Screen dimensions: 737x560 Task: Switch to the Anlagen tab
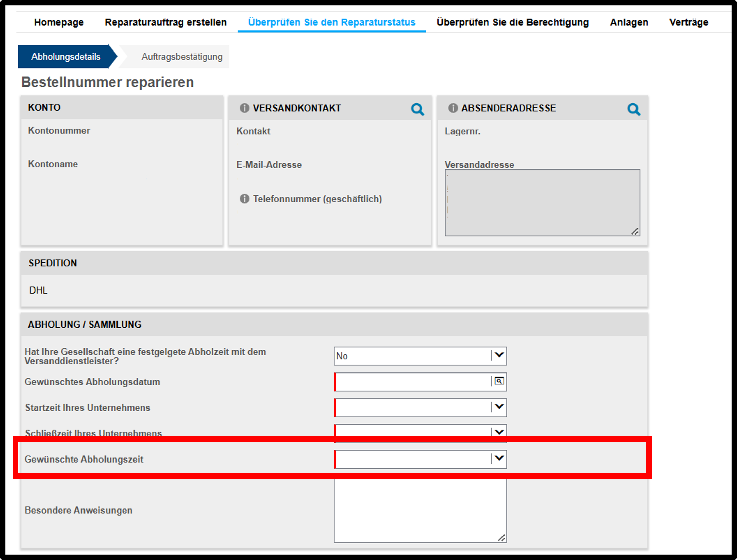629,22
